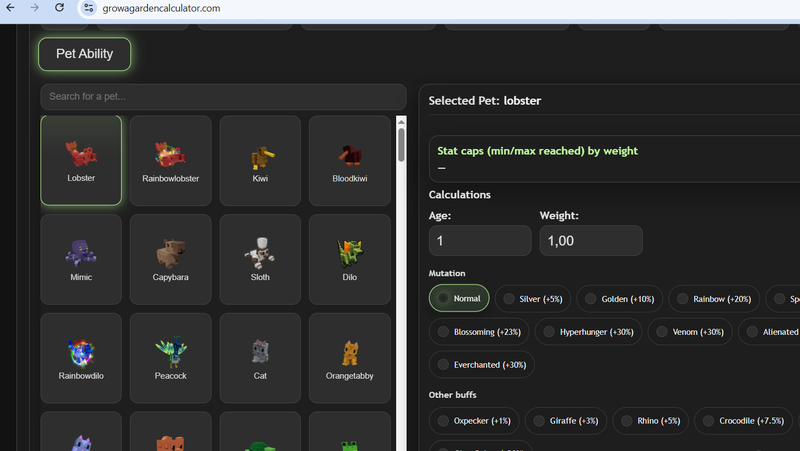Click the browser back arrow

[x=10, y=8]
